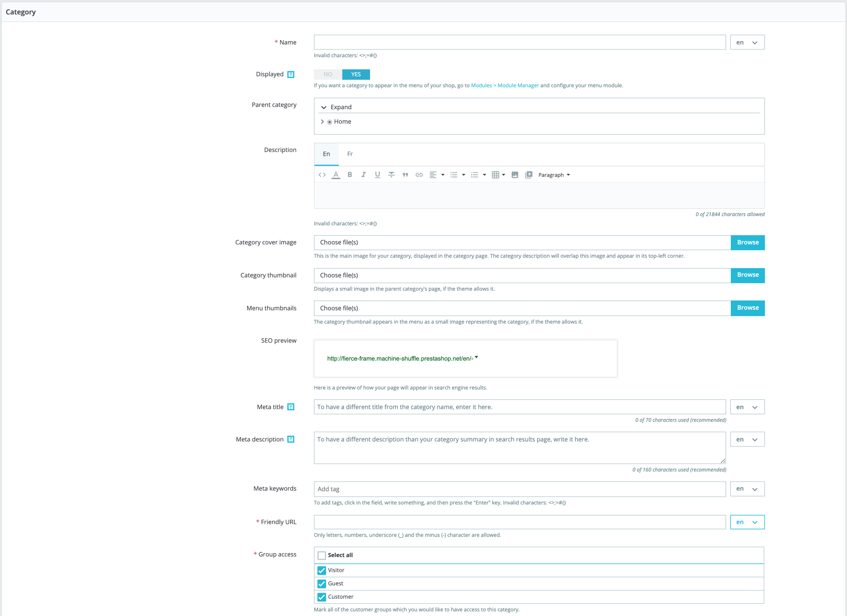
Task: Check the Select all group checkbox
Action: (322, 555)
